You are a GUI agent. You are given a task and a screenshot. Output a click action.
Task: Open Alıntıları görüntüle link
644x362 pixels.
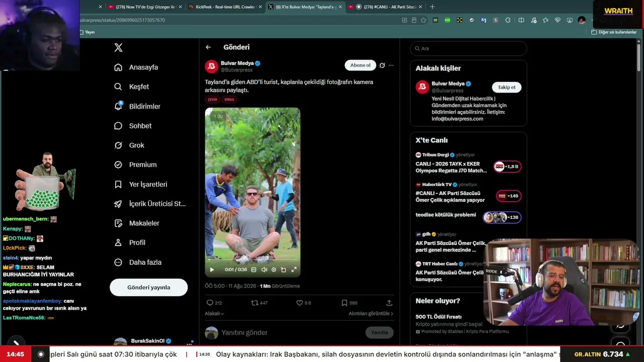pyautogui.click(x=371, y=313)
